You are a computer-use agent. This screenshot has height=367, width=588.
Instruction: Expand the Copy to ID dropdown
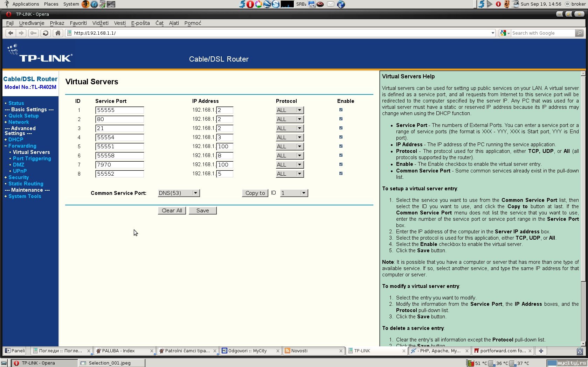[294, 193]
